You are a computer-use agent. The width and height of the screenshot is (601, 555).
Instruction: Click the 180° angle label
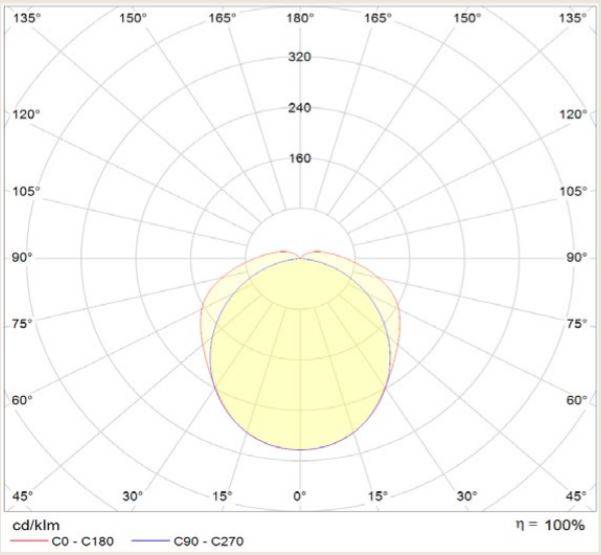pyautogui.click(x=300, y=18)
